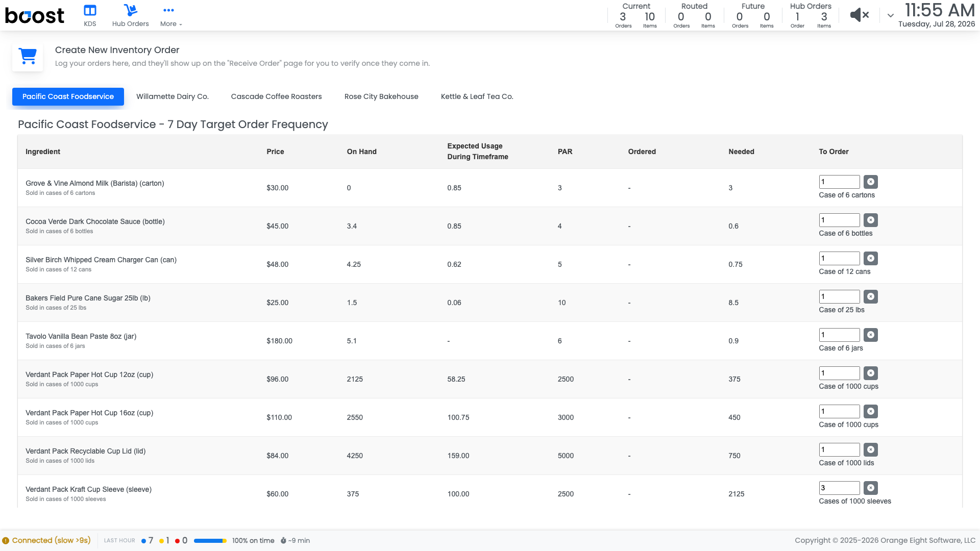
Task: Open the Kettle & Leaf Tea Co. tab
Action: (x=477, y=96)
